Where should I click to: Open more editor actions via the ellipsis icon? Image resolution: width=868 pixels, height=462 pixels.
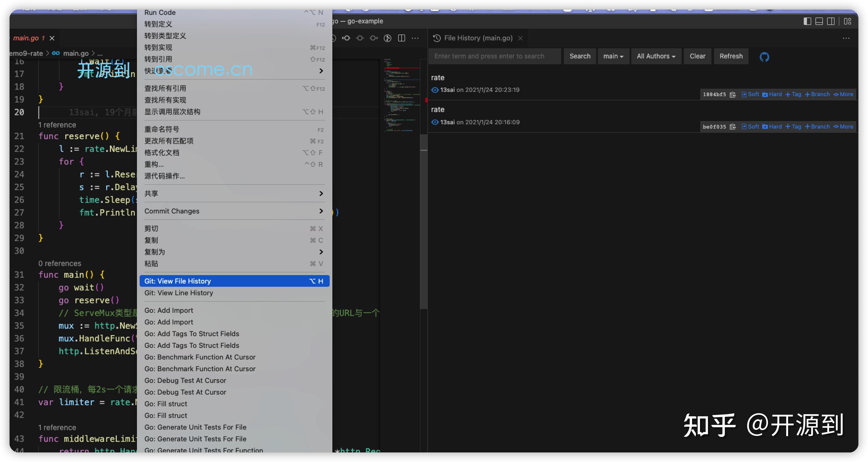point(415,38)
